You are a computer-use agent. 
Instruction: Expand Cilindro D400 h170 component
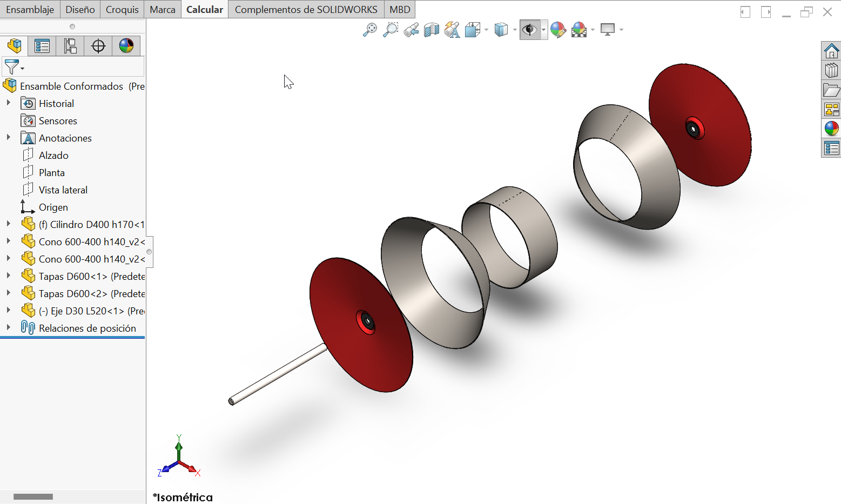[8, 224]
